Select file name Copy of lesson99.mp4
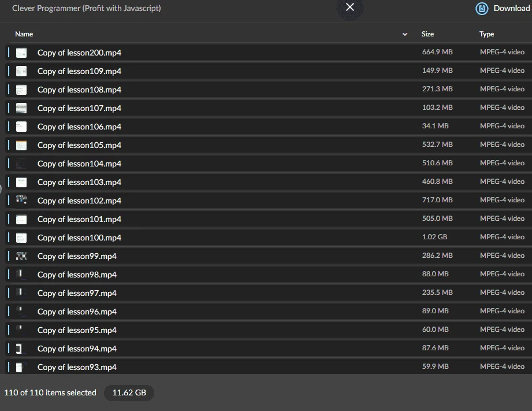Image resolution: width=532 pixels, height=411 pixels. tap(77, 256)
